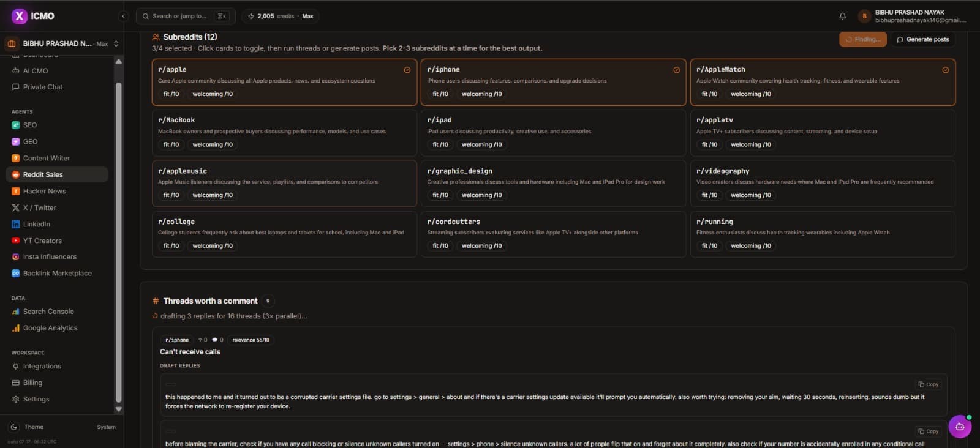The image size is (980, 448).
Task: Change the Theme System setting
Action: coord(106,427)
